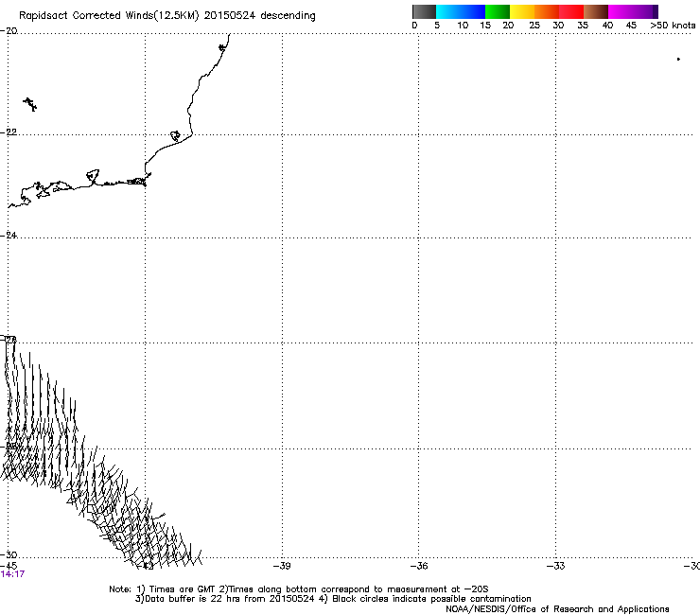Click the isolated black dot in upper right
Viewport: 700px width, 615px height.
[x=678, y=59]
